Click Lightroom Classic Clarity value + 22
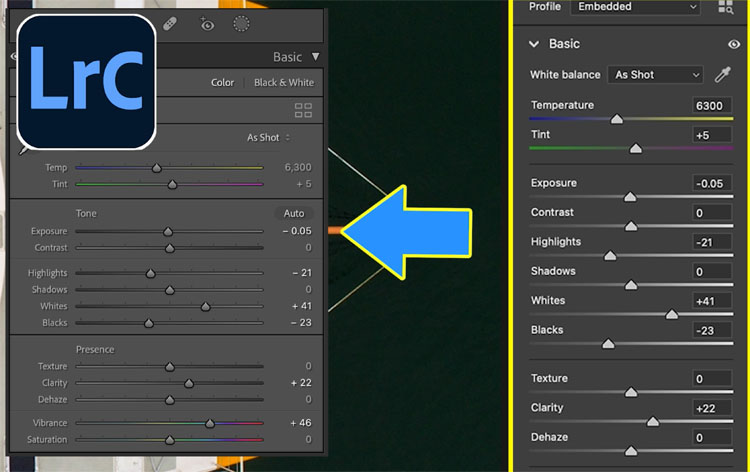 pyautogui.click(x=301, y=383)
